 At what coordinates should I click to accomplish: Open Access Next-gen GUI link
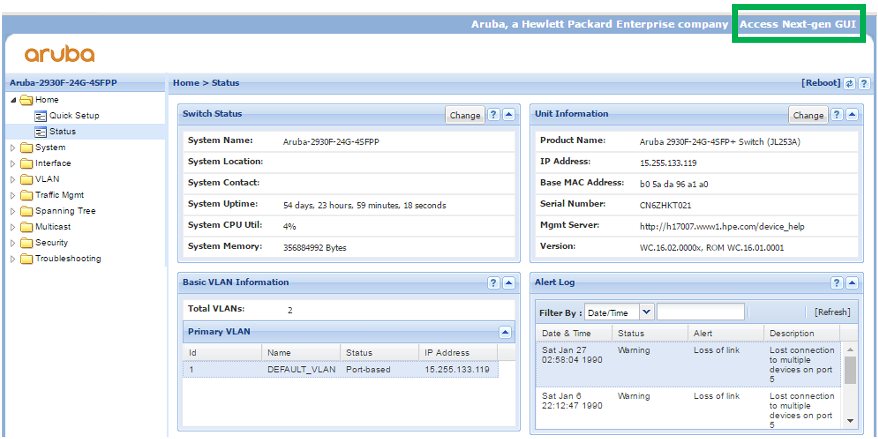[798, 25]
